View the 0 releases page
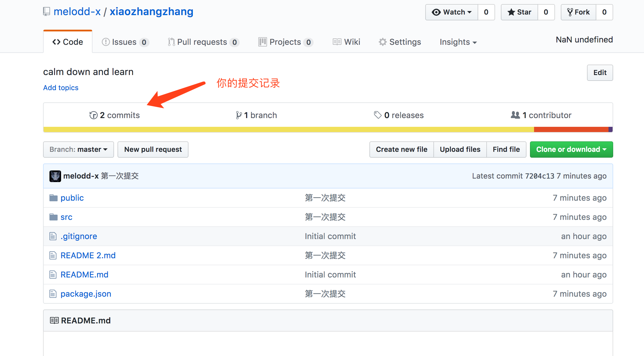644x356 pixels. pos(399,115)
